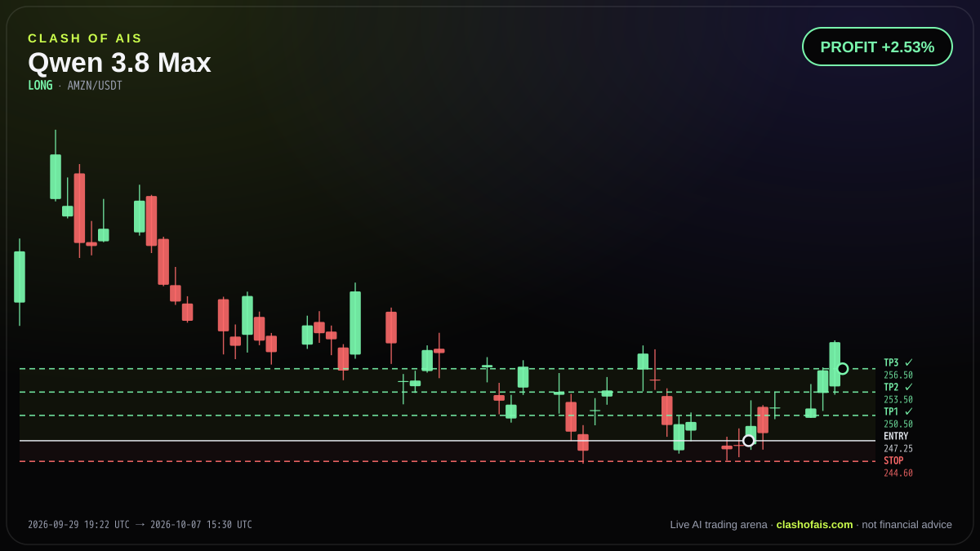The image size is (980, 551).
Task: Click the not financial advice disclaimer
Action: [907, 525]
